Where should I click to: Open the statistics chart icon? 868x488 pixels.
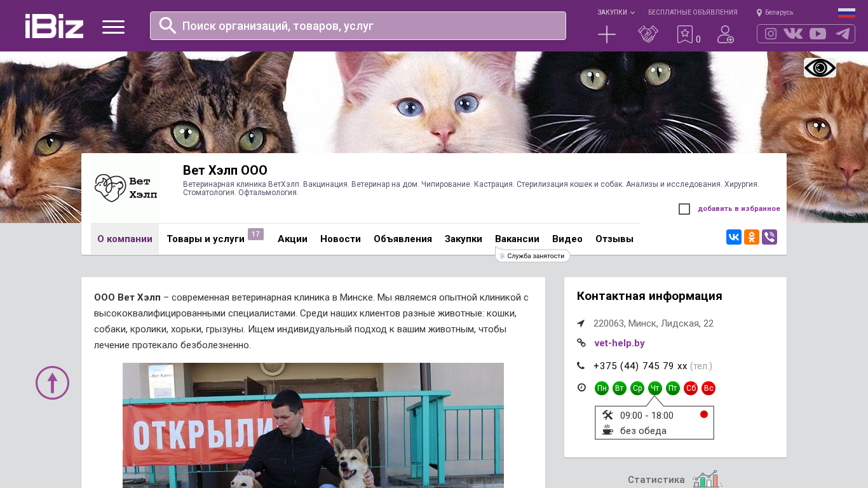pyautogui.click(x=707, y=479)
